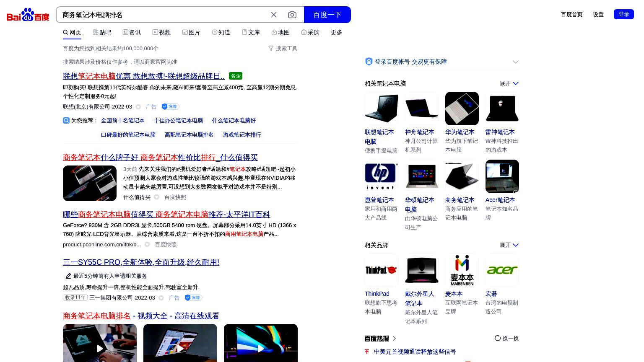Open the 太平洋IT百科 result title
Screen dimensions: 644x362
click(x=166, y=214)
